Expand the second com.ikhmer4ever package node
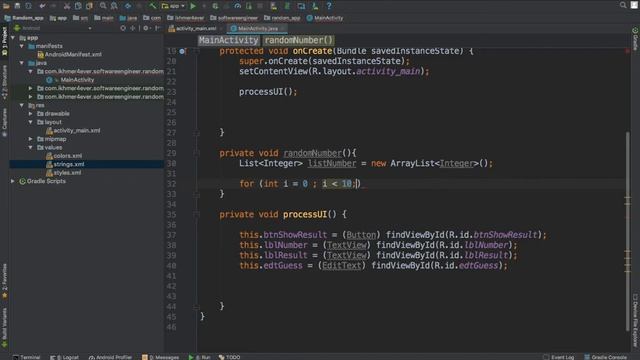Screen dimensions: 640x360 [30, 88]
